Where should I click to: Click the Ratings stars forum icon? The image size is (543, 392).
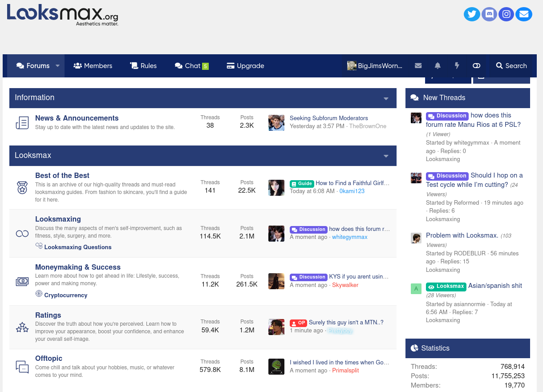coord(22,328)
